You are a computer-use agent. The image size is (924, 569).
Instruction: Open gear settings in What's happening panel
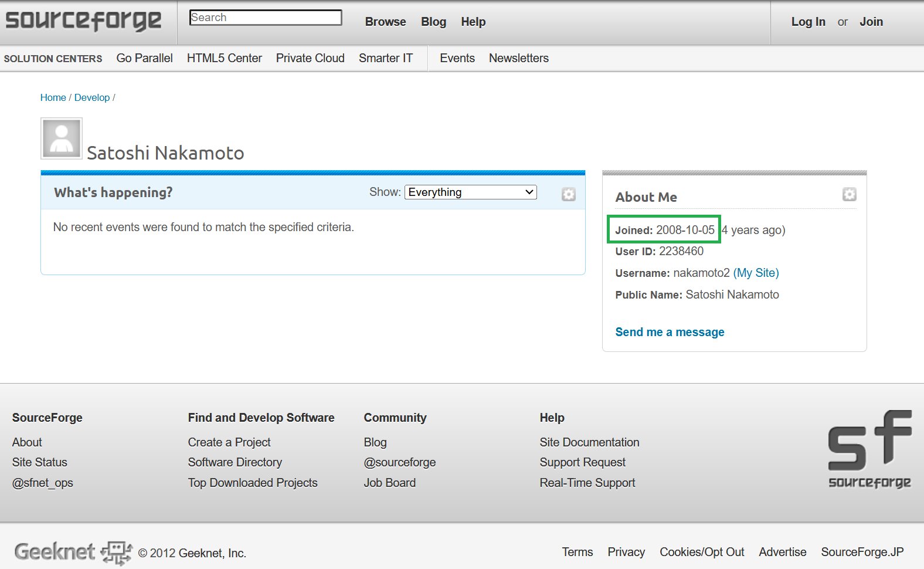point(568,194)
